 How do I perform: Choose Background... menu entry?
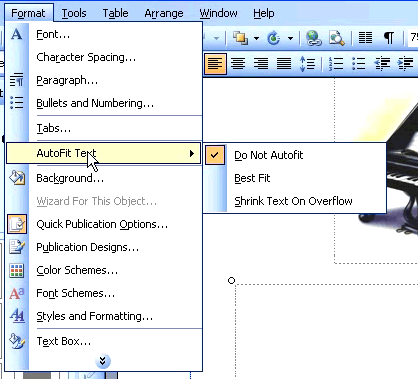104,178
